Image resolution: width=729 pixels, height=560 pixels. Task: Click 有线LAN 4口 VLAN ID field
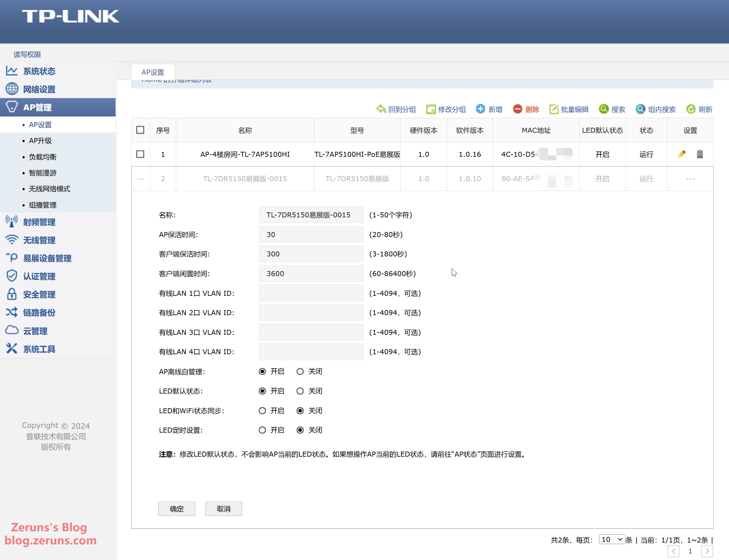click(x=311, y=352)
